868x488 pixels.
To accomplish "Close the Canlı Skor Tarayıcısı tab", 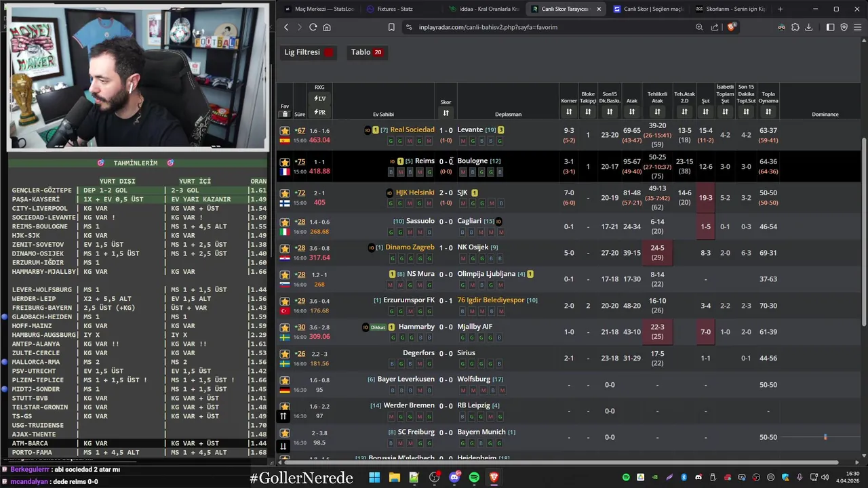I will point(599,9).
